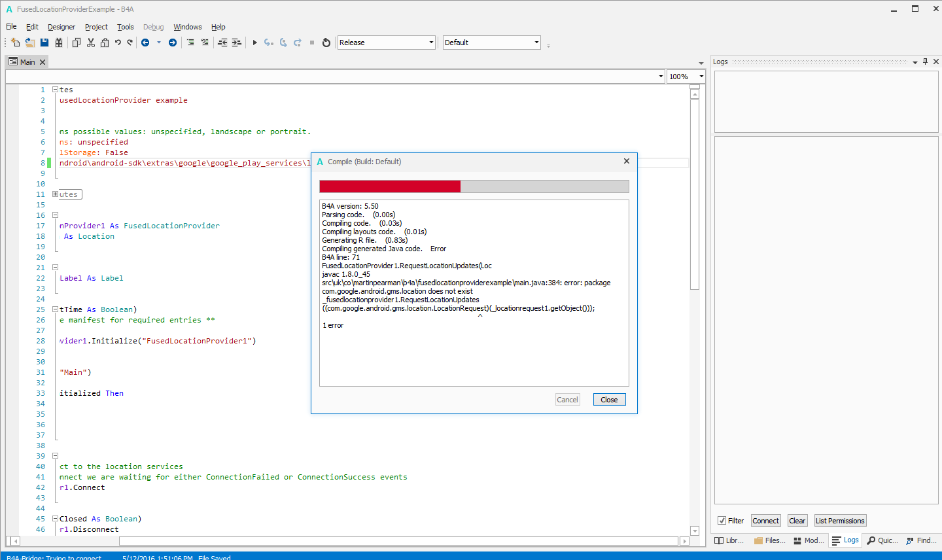Switch to the Libraries Manager tab

730,540
